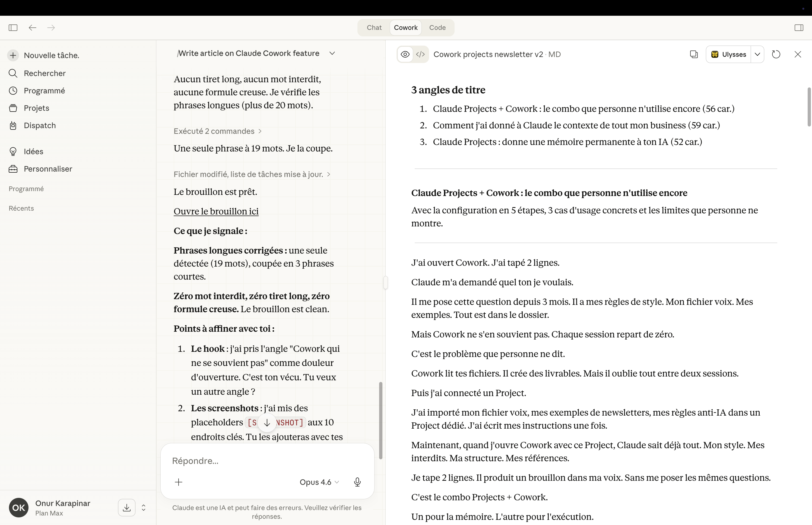The height and width of the screenshot is (525, 812).
Task: Start voice input with the microphone
Action: pos(357,482)
